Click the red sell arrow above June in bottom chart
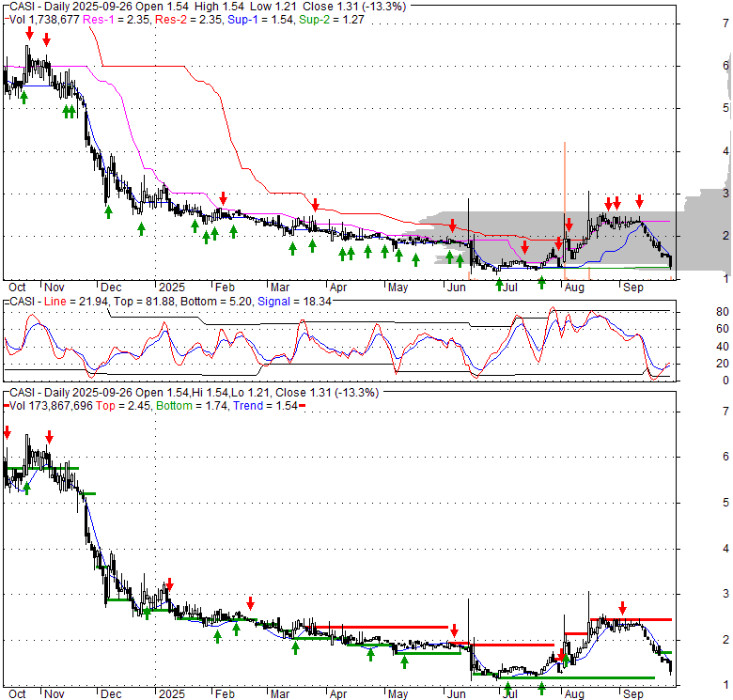This screenshot has width=733, height=700. coord(455,630)
